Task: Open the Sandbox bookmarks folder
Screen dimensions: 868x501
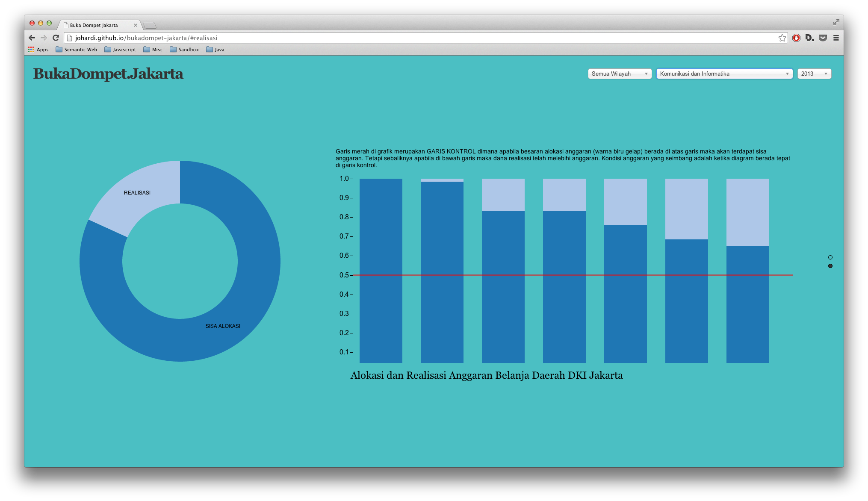Action: (184, 50)
